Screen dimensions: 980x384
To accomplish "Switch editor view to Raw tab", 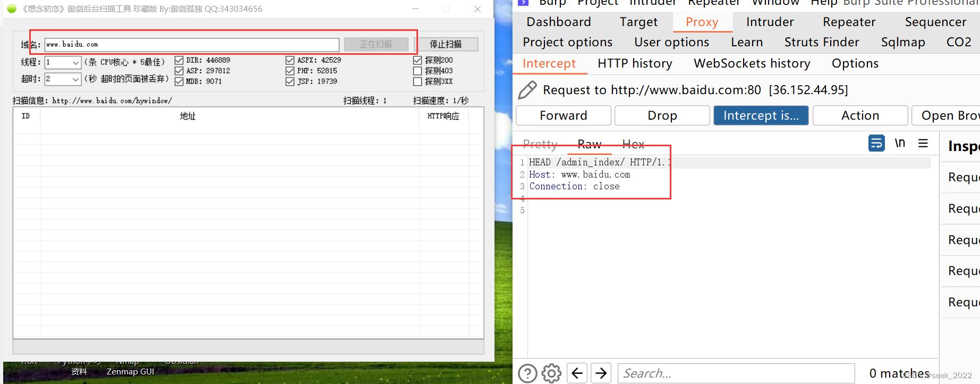I will point(590,144).
